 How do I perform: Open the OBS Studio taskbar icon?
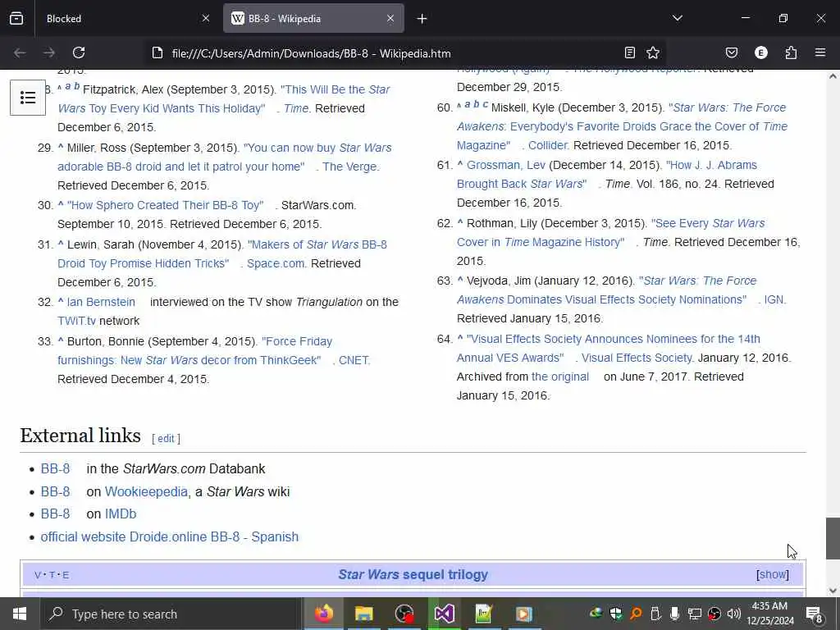404,614
